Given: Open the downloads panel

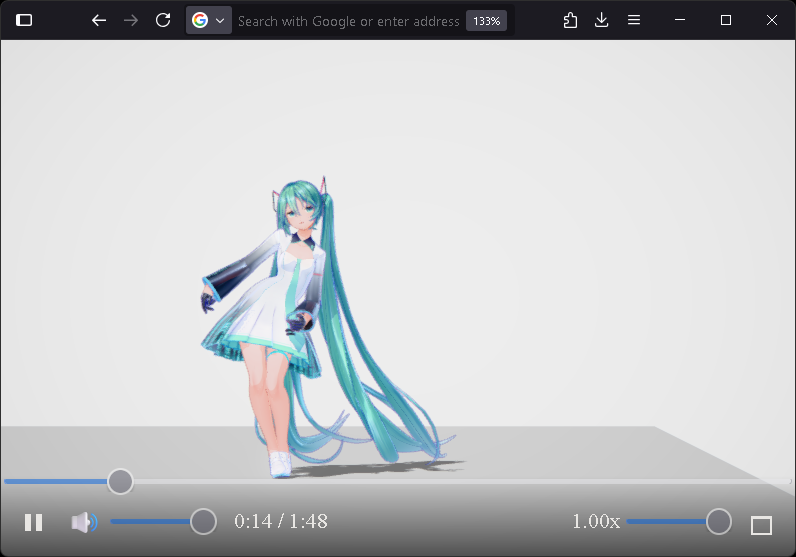Looking at the screenshot, I should (601, 20).
